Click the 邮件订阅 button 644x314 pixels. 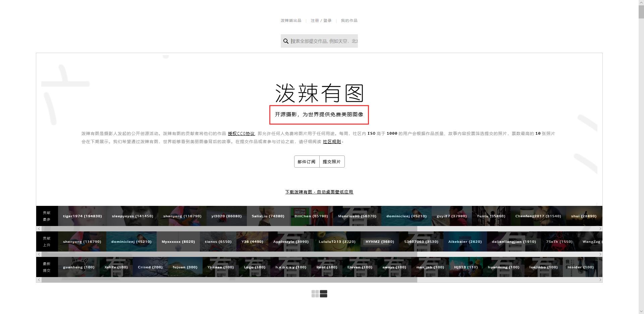point(306,162)
